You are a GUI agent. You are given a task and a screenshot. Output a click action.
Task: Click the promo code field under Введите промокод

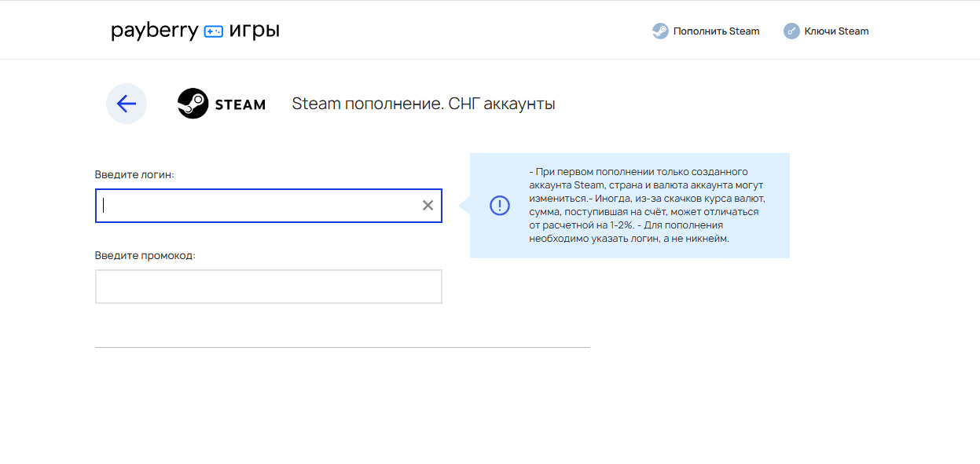pos(269,286)
